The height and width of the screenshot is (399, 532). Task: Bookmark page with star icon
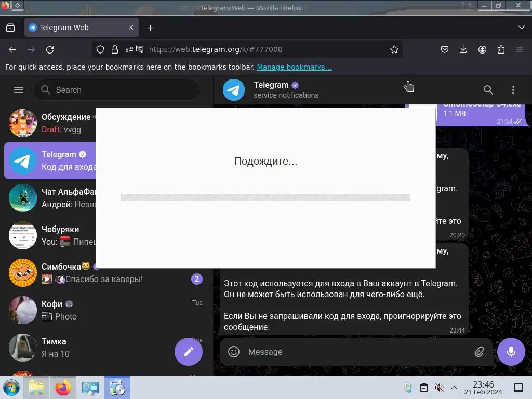point(394,49)
